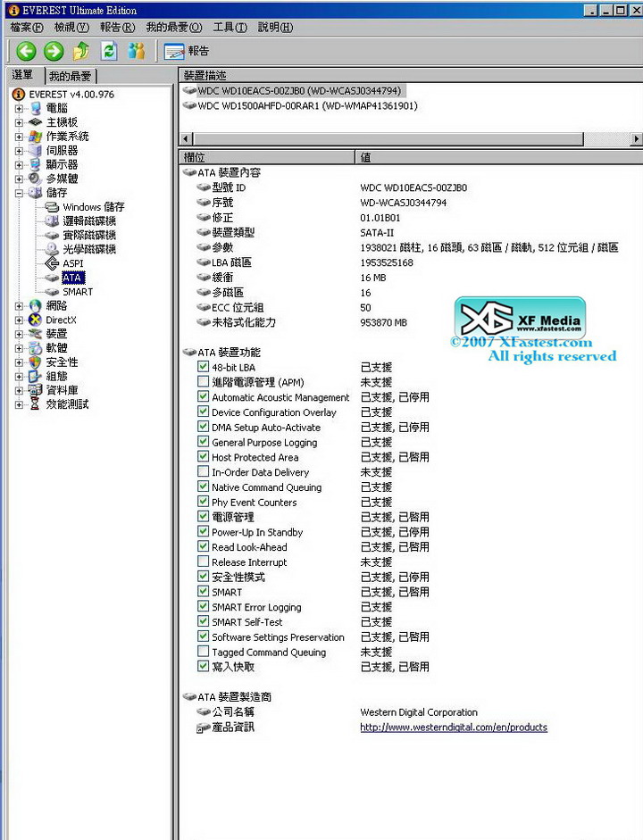The height and width of the screenshot is (840, 643).
Task: Expand the 多媒體 tree node
Action: pyautogui.click(x=19, y=179)
